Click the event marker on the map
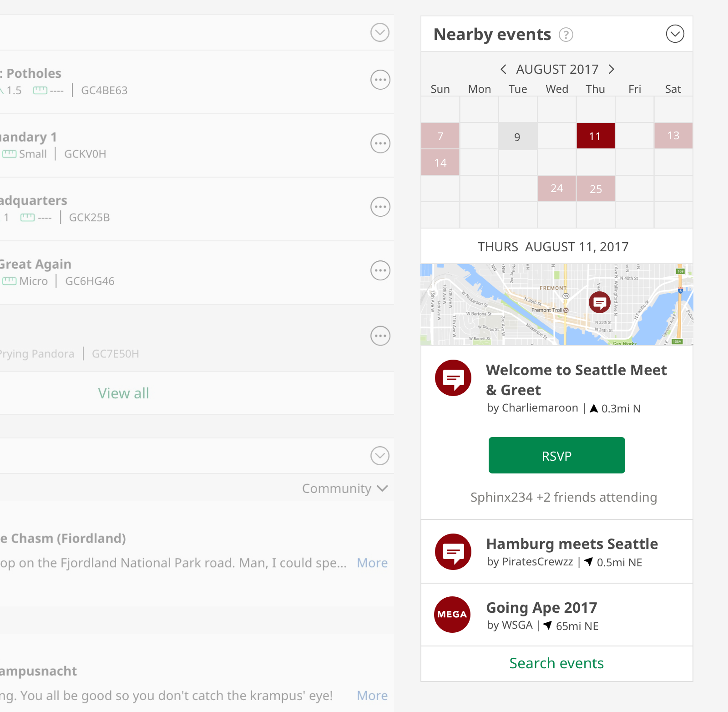Image resolution: width=728 pixels, height=712 pixels. tap(599, 302)
